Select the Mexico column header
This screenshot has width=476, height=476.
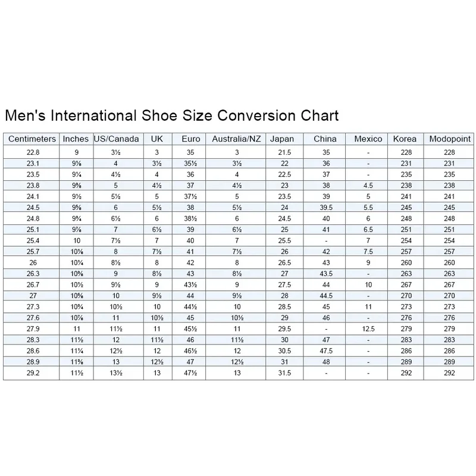(x=368, y=139)
